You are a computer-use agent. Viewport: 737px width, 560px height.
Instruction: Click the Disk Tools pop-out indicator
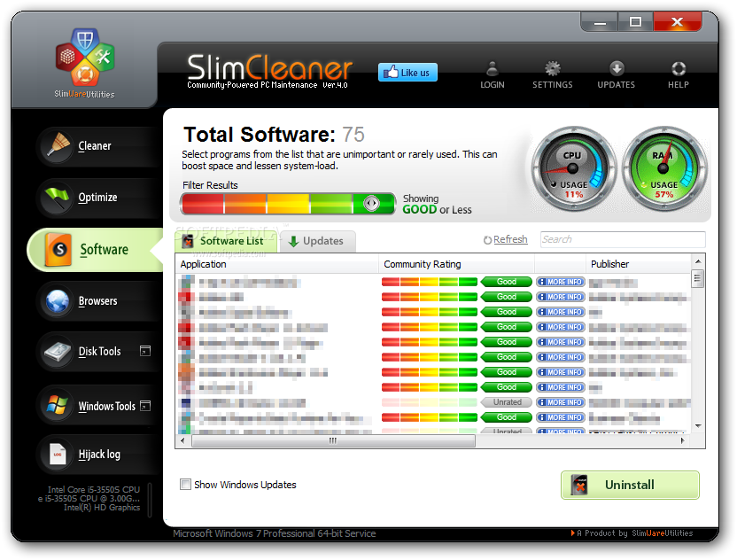click(x=145, y=351)
